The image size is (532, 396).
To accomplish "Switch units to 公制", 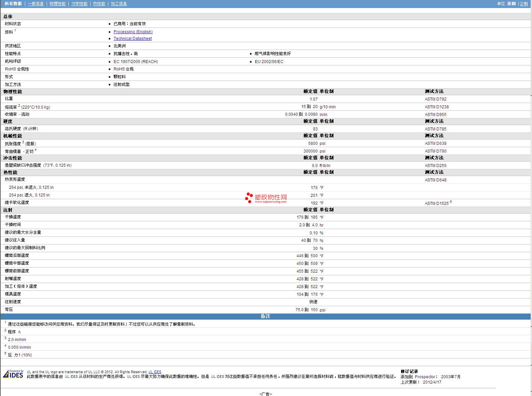I will click(524, 4).
